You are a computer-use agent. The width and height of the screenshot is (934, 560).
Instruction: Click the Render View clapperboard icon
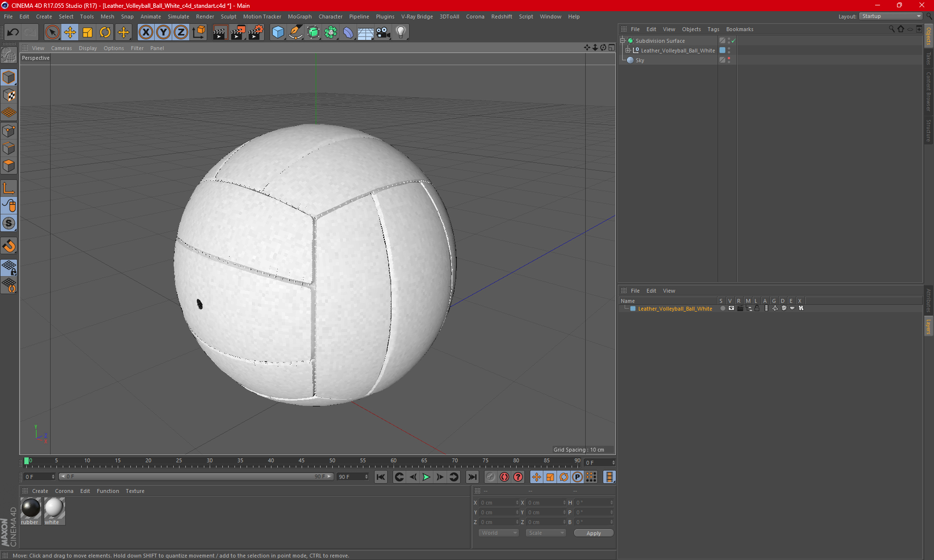click(220, 32)
